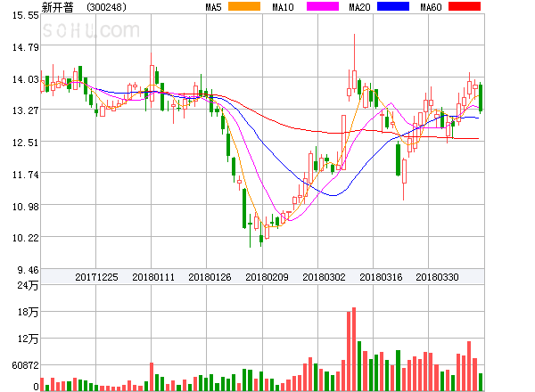Select the MA10 legend label
The width and height of the screenshot is (535, 392).
[x=283, y=7]
